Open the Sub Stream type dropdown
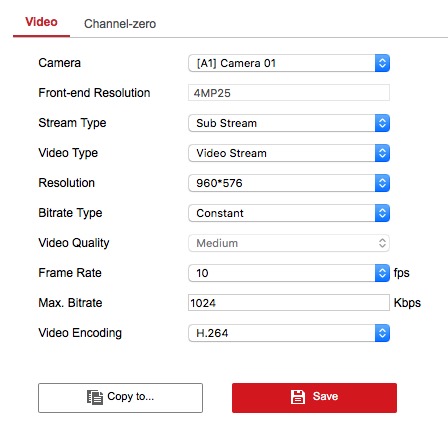Image resolution: width=448 pixels, height=433 pixels. 289,123
